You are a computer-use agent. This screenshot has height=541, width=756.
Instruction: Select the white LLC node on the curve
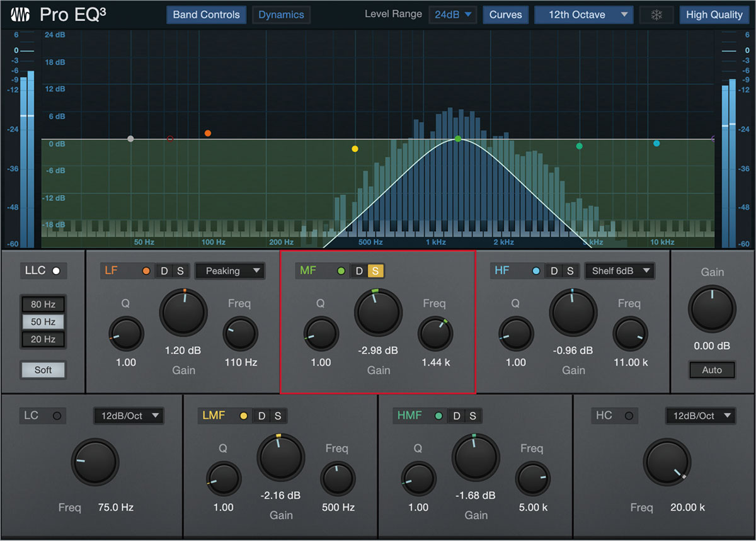(x=130, y=139)
